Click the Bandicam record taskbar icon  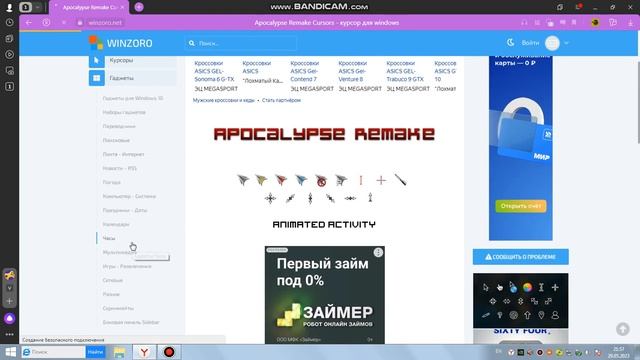[169, 352]
